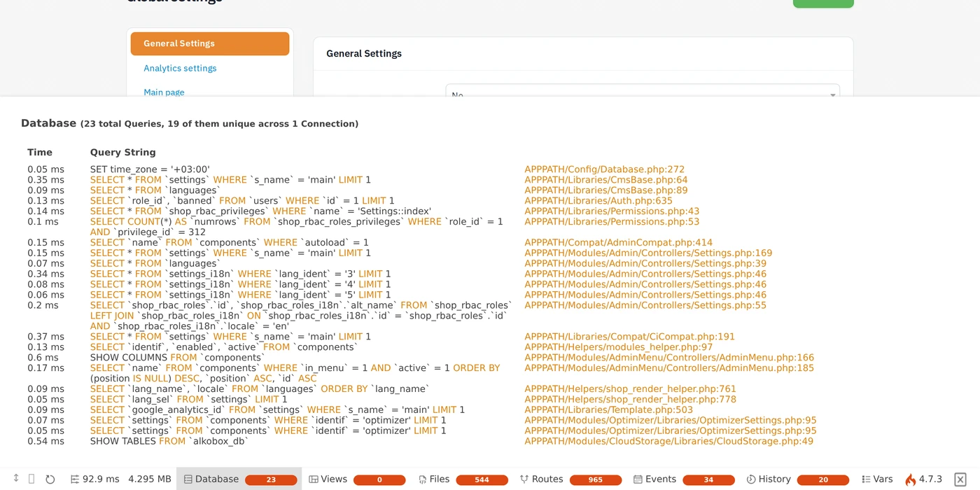
Task: Click the SHOW COLUMNS FROM components query
Action: (177, 358)
